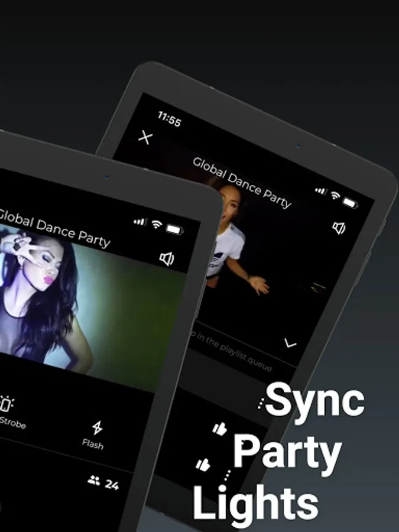Toggle the speaker icon on the back tablet
This screenshot has width=399, height=532.
click(339, 228)
